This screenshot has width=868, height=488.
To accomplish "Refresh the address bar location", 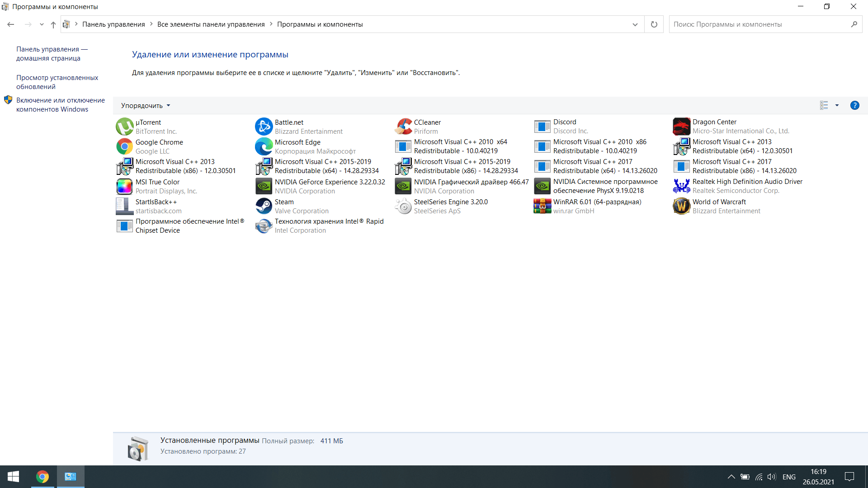I will (x=654, y=24).
